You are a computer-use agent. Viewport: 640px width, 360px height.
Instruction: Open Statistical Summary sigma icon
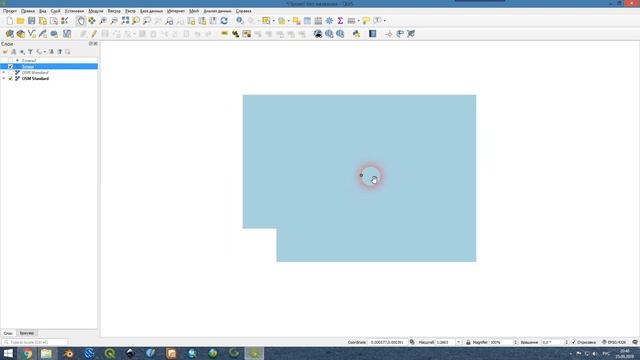[340, 20]
